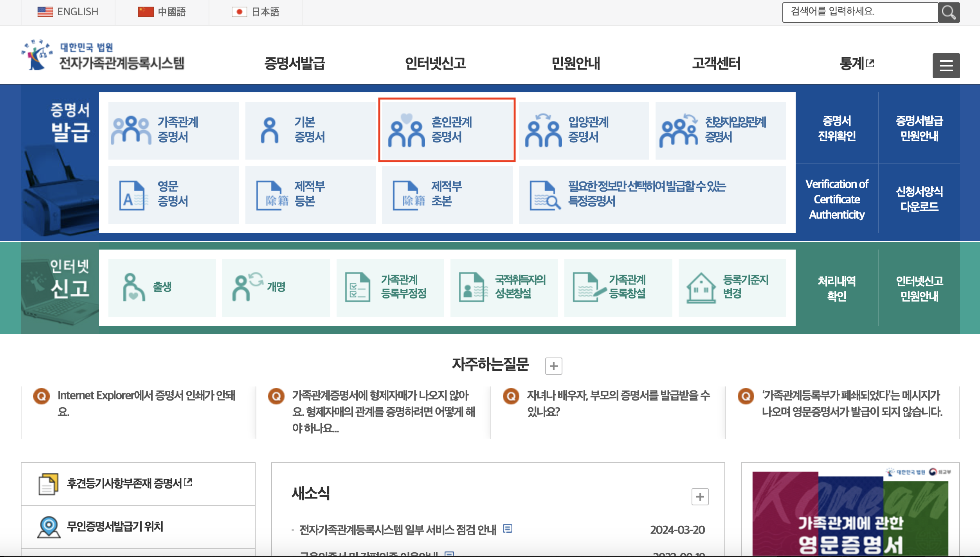The image size is (980, 557).
Task: Expand the 자주하는질문 section with plus button
Action: click(554, 366)
